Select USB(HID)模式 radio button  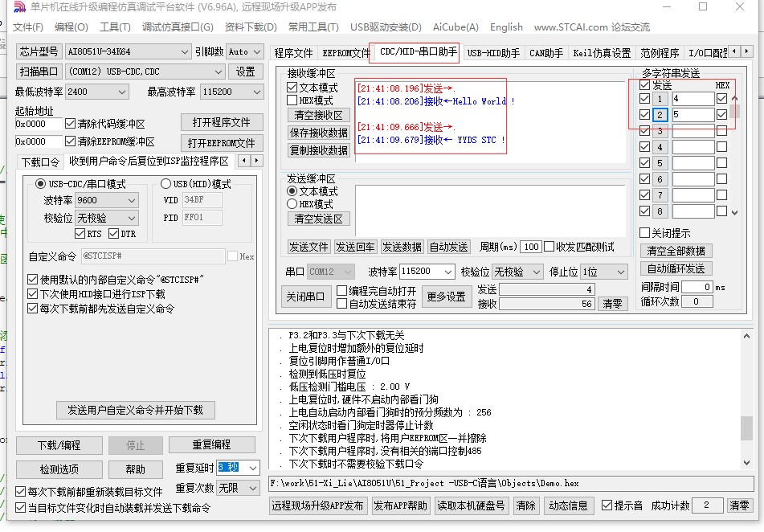[x=165, y=183]
